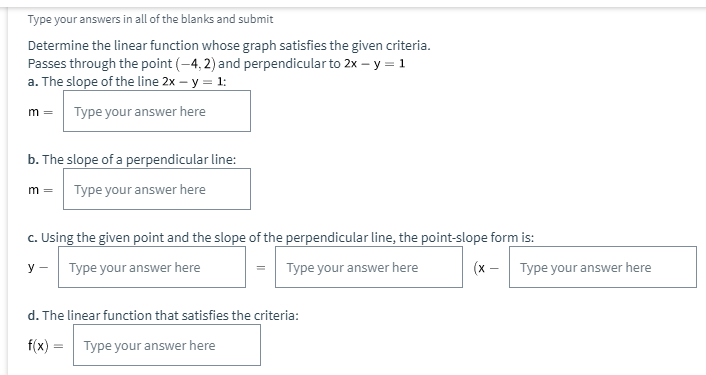Click the equation 2x − y = 1 in the 'Passes through' line
706x375 pixels.
(x=375, y=64)
